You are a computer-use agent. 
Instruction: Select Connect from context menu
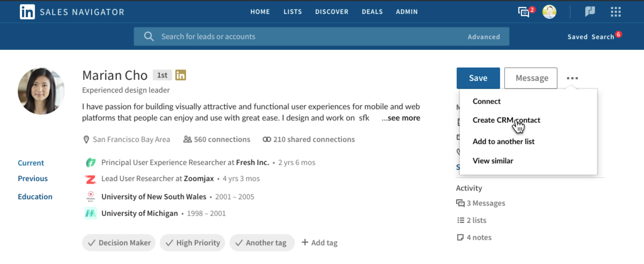click(486, 101)
